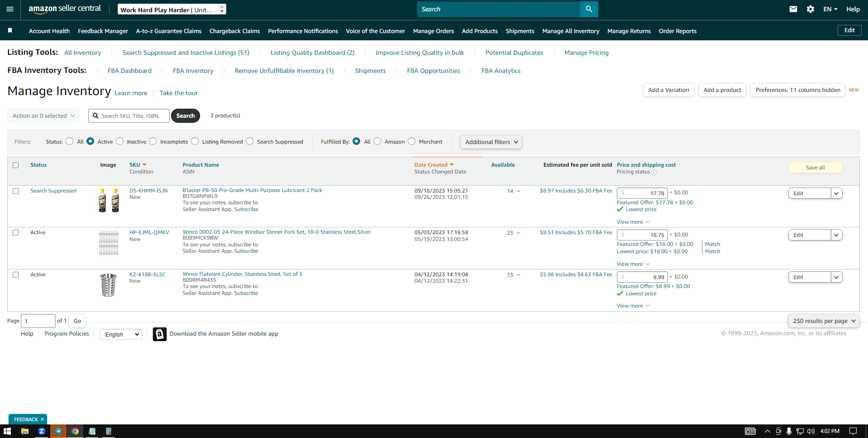Viewport: 868px width, 438px height.
Task: Tick the select-all checkbox in table header
Action: tap(16, 165)
